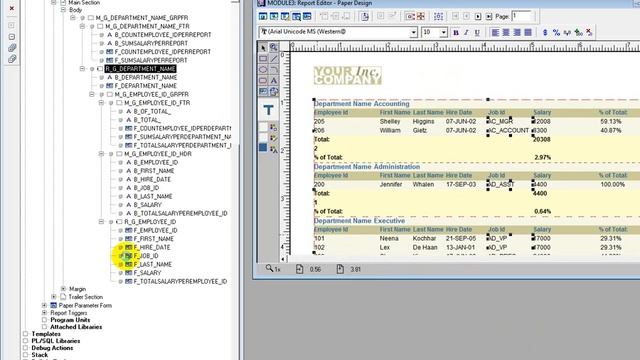
Task: Toggle Bold formatting
Action: click(456, 33)
